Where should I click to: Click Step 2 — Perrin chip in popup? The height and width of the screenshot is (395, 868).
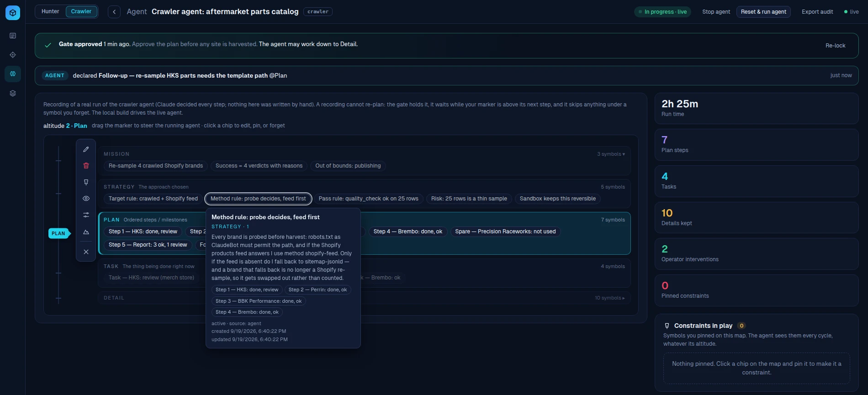[318, 290]
